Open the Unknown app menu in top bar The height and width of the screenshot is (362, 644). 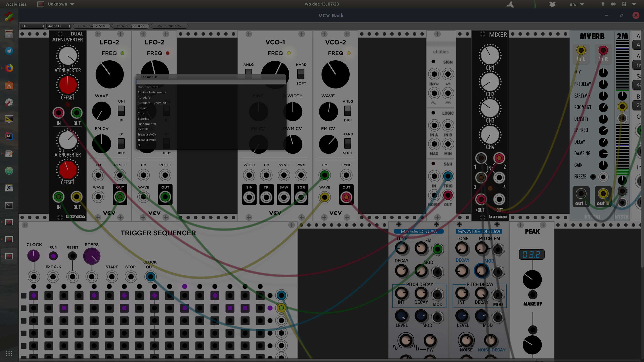point(56,4)
